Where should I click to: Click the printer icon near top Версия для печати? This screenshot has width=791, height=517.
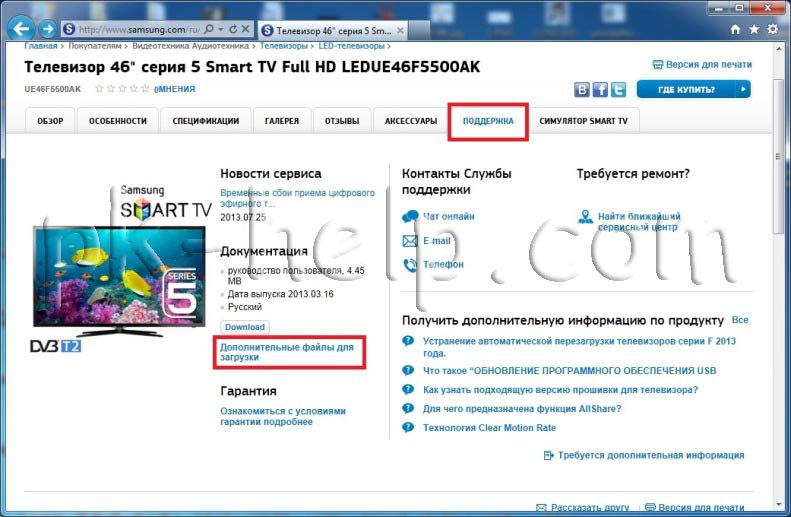(x=657, y=65)
